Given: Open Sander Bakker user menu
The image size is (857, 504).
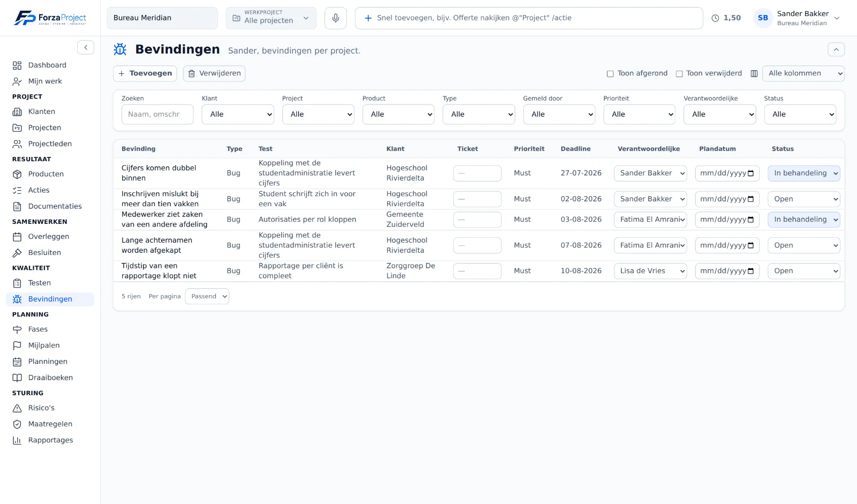Looking at the screenshot, I should pyautogui.click(x=797, y=18).
